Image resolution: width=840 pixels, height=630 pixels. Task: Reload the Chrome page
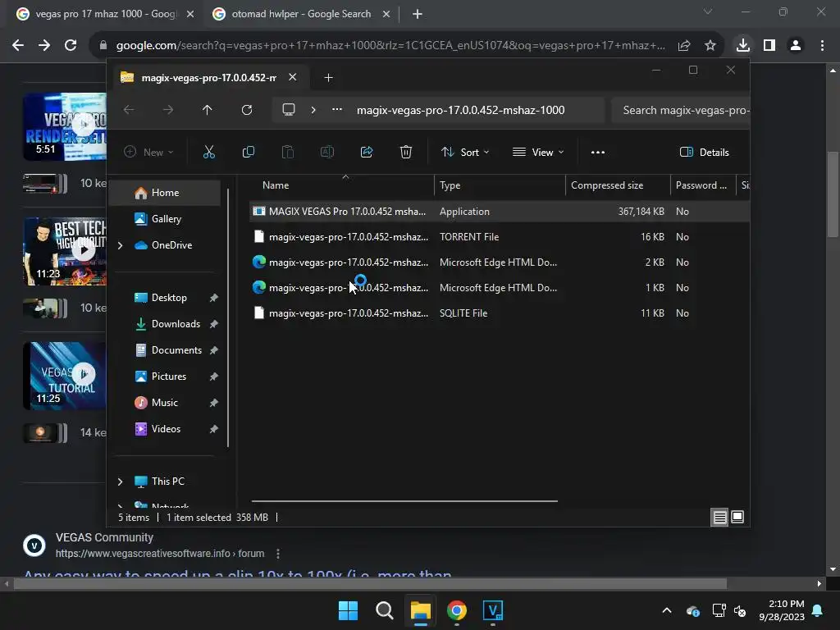point(71,46)
